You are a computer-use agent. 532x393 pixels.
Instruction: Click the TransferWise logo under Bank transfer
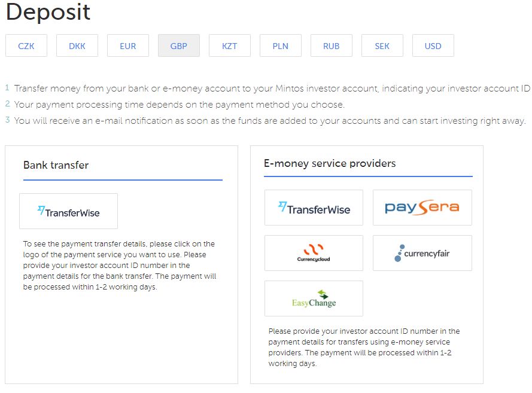pos(69,211)
